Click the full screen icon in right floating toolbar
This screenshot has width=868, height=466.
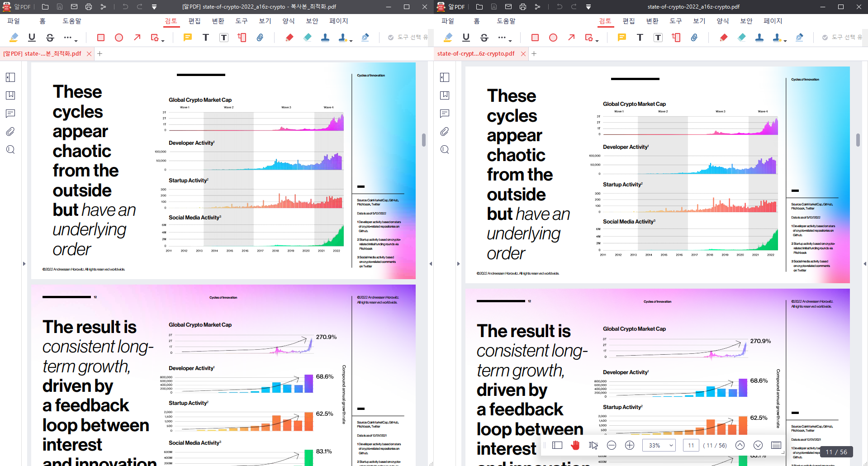776,445
